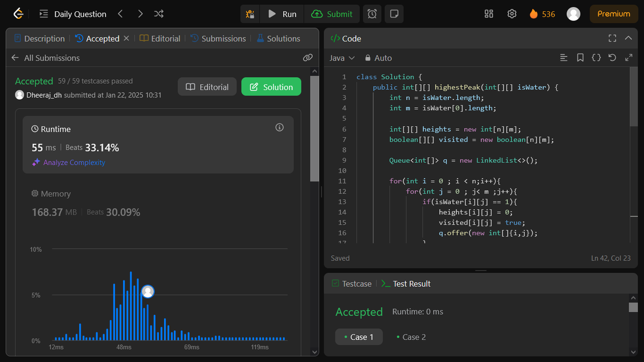Pick a random question with shuffle icon
This screenshot has width=644, height=362.
158,14
